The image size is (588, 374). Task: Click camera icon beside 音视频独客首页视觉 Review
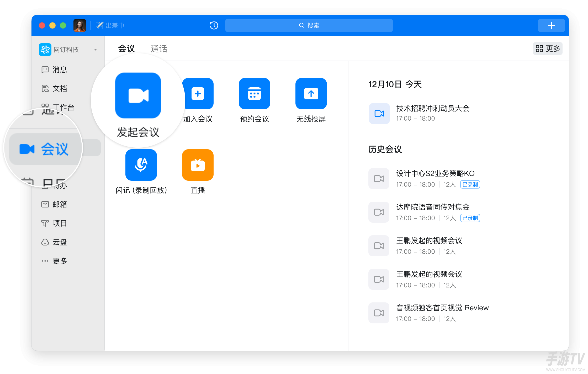pos(379,313)
